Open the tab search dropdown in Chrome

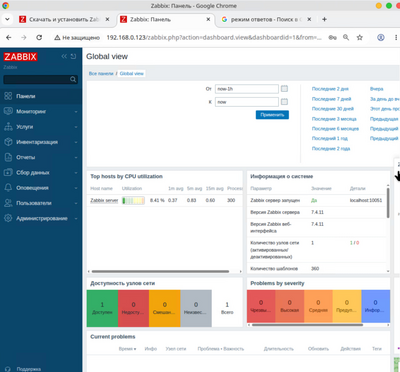click(x=7, y=19)
